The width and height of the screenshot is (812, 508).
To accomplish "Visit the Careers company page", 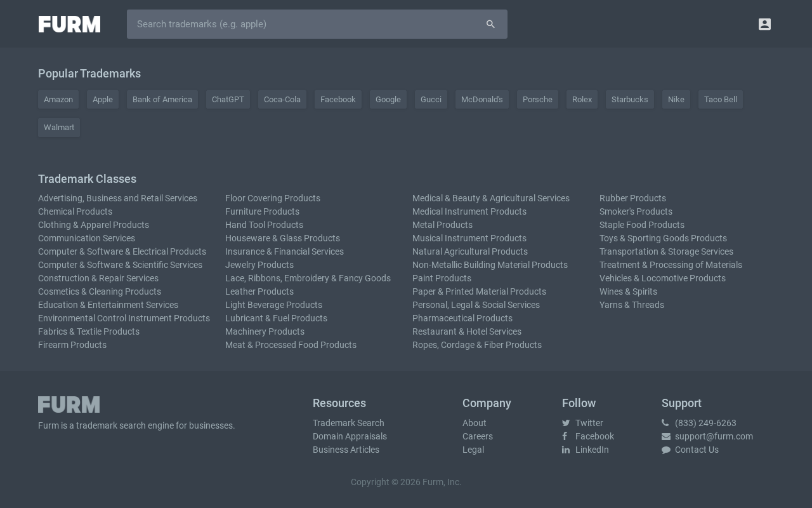I will point(478,436).
